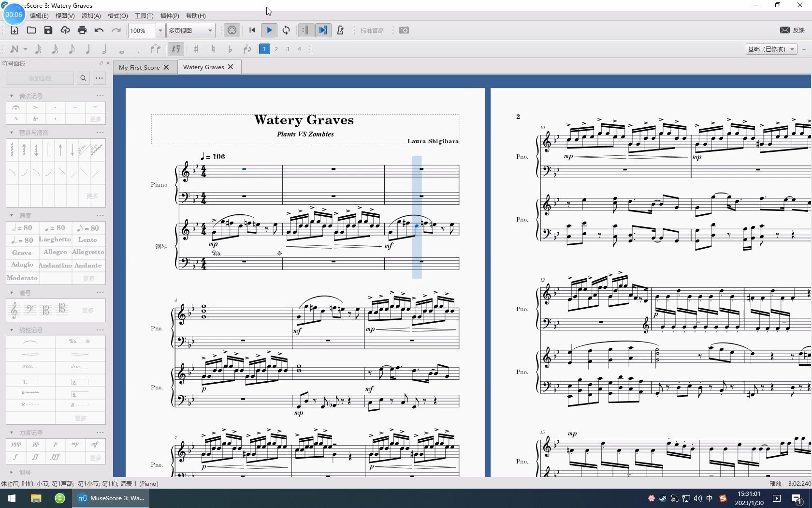Save the score with the floppy icon
Viewport: 812px width, 508px height.
point(48,30)
